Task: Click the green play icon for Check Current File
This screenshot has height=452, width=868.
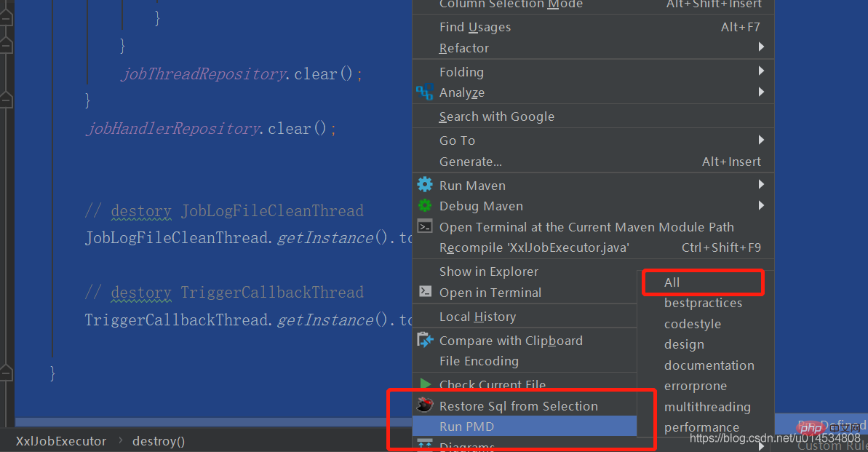Action: click(425, 383)
